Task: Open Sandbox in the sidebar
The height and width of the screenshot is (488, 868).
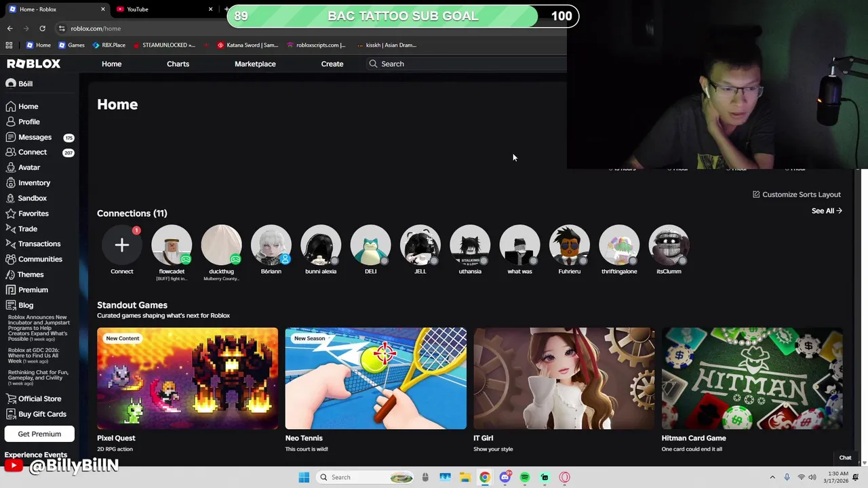Action: tap(26, 198)
